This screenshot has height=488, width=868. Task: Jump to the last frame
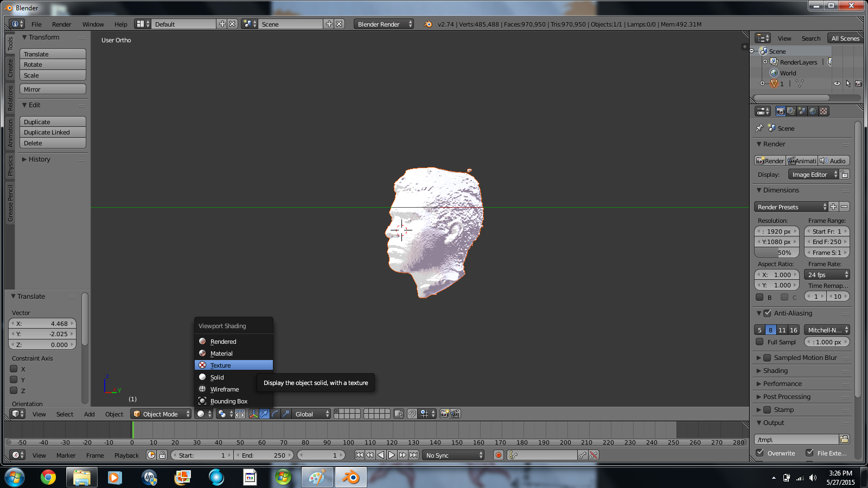click(x=413, y=455)
